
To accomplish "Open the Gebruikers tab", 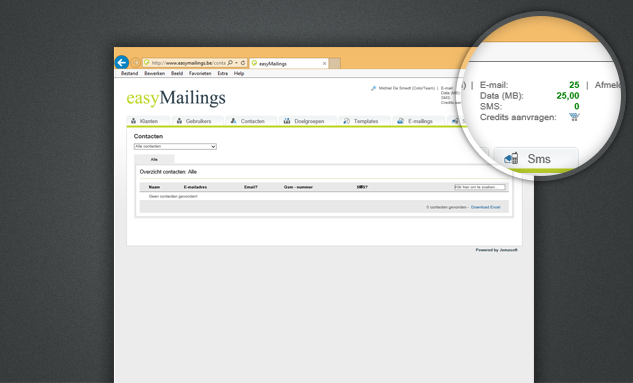I will tap(198, 121).
